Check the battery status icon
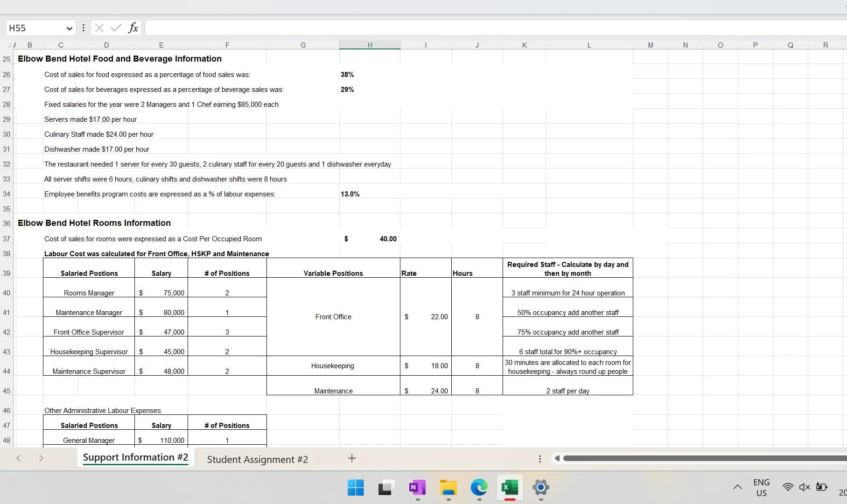847x504 pixels. point(821,487)
